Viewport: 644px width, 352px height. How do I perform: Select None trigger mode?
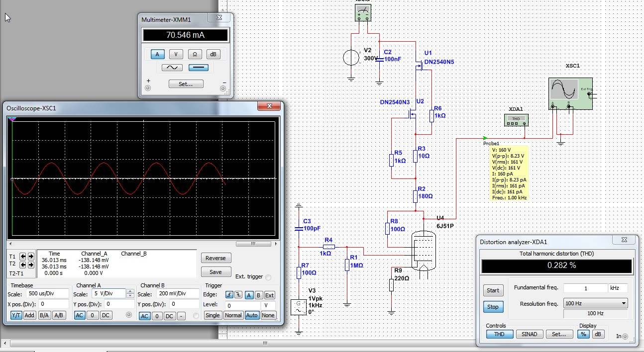coord(268,315)
